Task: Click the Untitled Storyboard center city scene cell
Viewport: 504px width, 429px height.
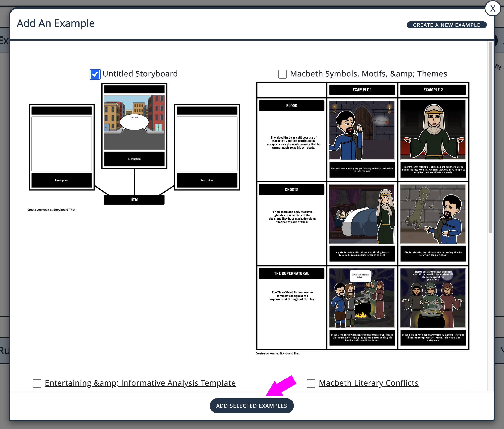Action: [134, 122]
